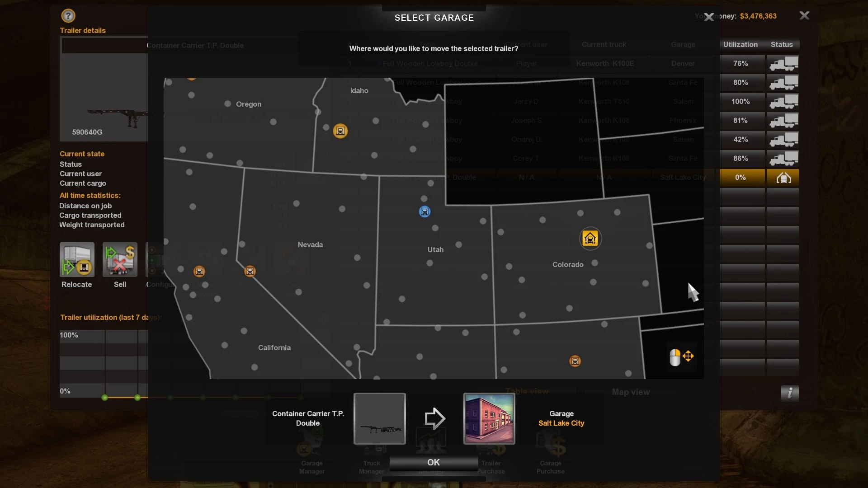Image resolution: width=868 pixels, height=488 pixels.
Task: Click the status icon of the 76% utilization row
Action: coord(783,64)
